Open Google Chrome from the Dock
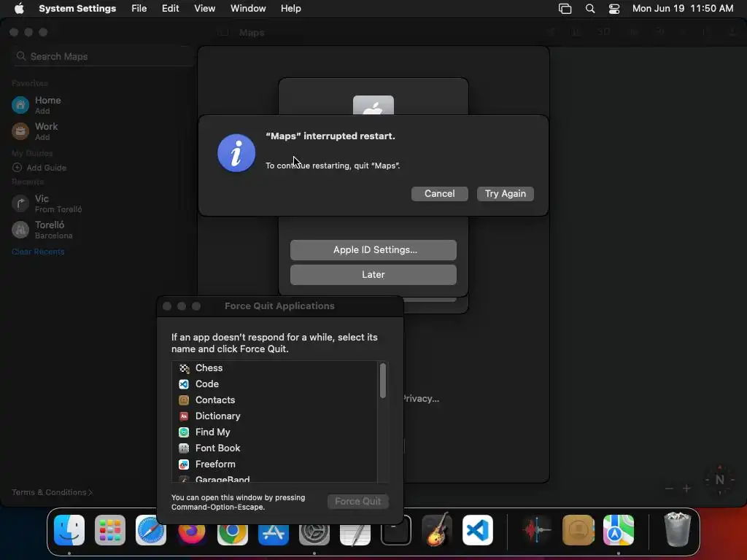The image size is (747, 560). pyautogui.click(x=233, y=533)
